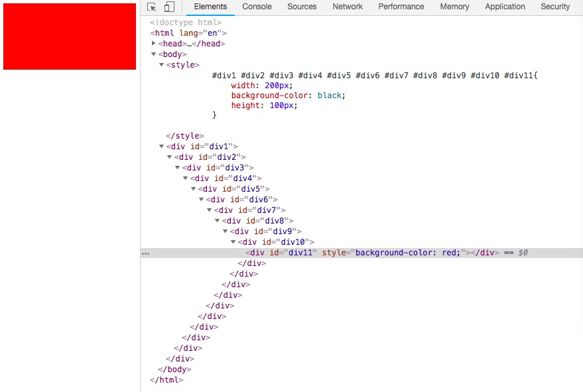
Task: Click the closing html tag
Action: point(166,380)
